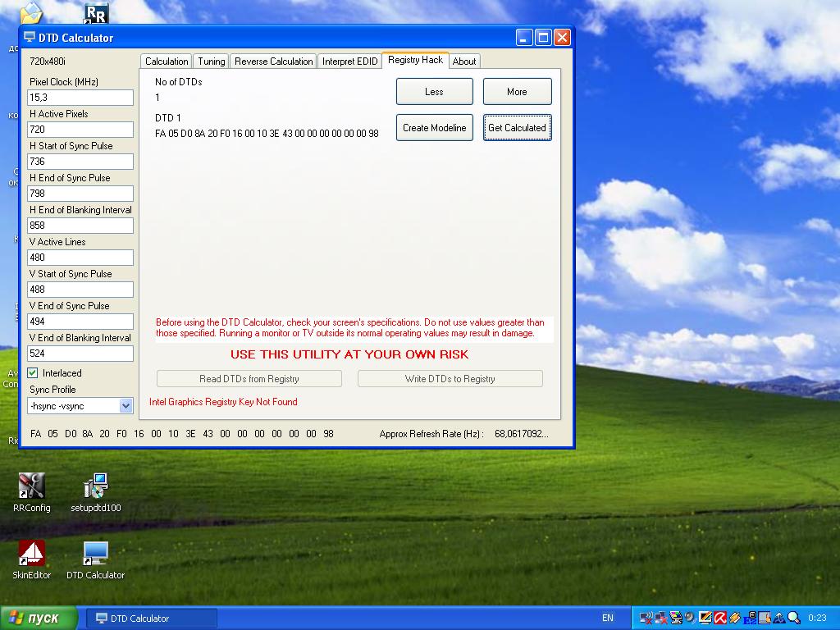Toggle the Interlaced checkbox
This screenshot has width=840, height=630.
coord(33,373)
